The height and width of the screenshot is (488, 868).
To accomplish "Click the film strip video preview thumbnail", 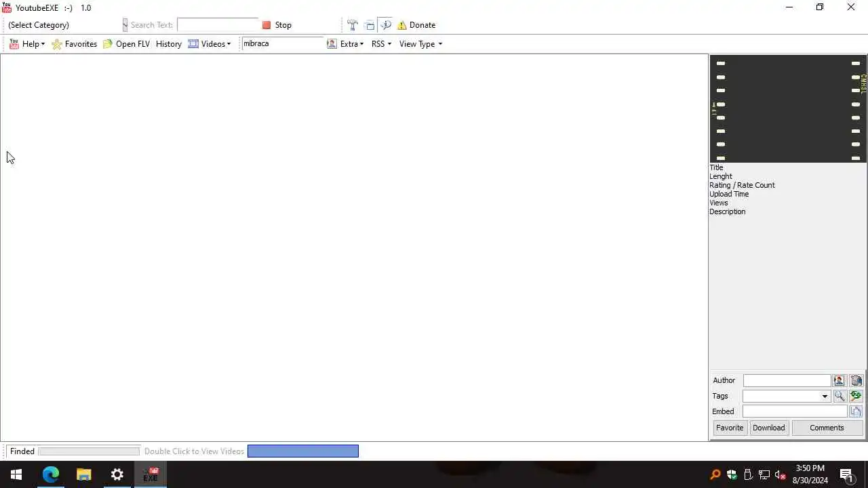I will click(788, 108).
